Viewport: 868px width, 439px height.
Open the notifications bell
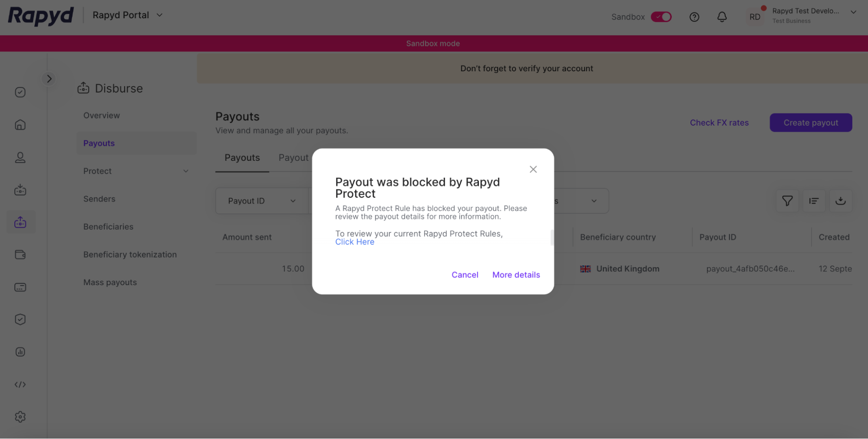point(722,17)
